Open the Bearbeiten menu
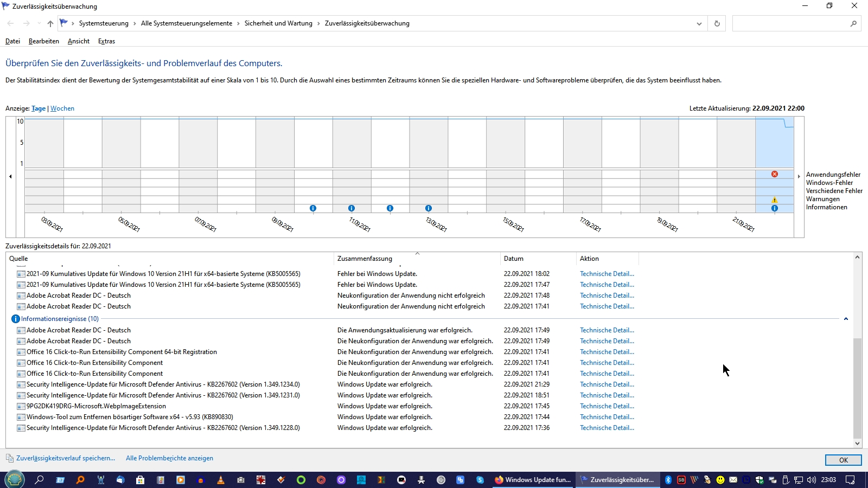868x488 pixels. pyautogui.click(x=44, y=41)
